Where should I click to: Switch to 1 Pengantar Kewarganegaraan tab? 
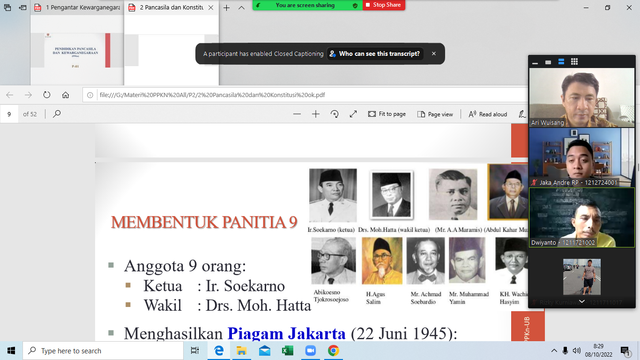(77, 7)
